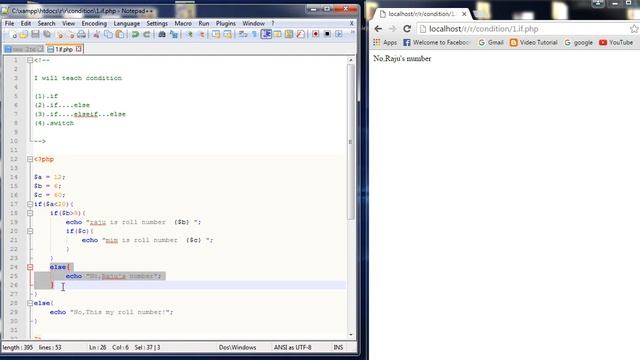640x360 pixels.
Task: Collapse the nested if($b) fold at line 18
Action: tap(30, 213)
